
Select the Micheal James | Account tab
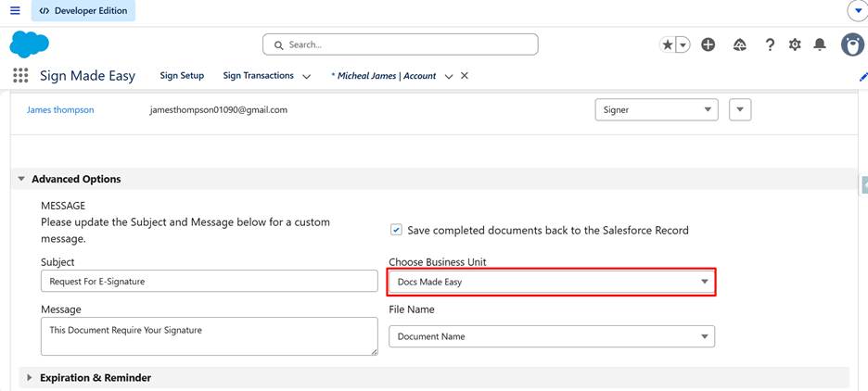pyautogui.click(x=383, y=76)
